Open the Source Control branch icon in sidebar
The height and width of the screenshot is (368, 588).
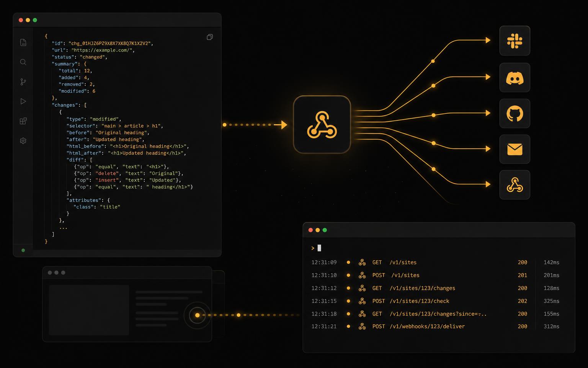(23, 82)
